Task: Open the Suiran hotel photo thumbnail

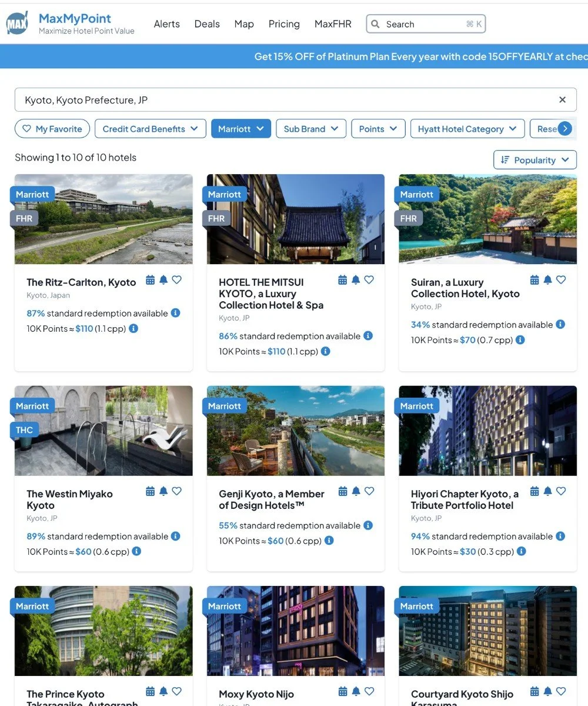Action: (x=488, y=219)
